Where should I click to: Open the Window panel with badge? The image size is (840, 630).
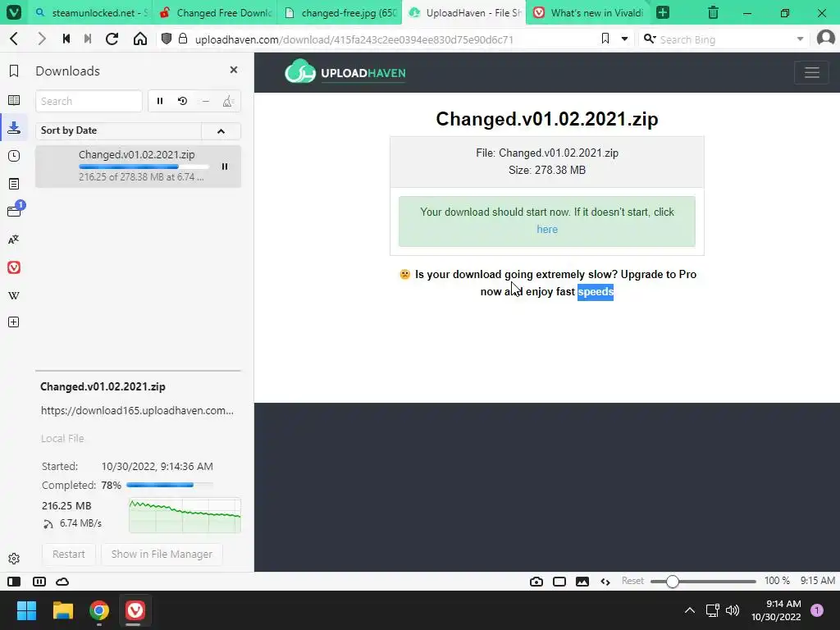coord(15,209)
